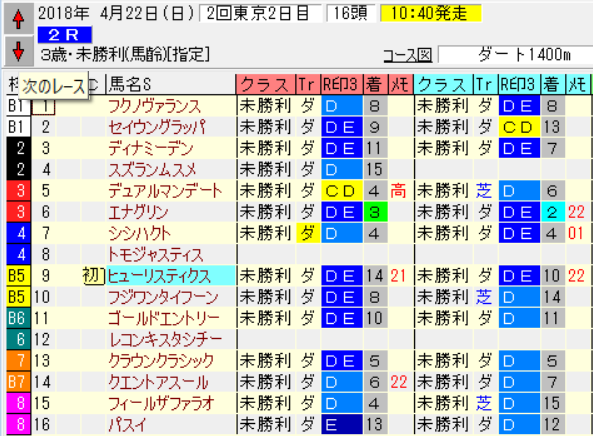
Task: Click red memo 22 in クエントアスール row
Action: (398, 382)
